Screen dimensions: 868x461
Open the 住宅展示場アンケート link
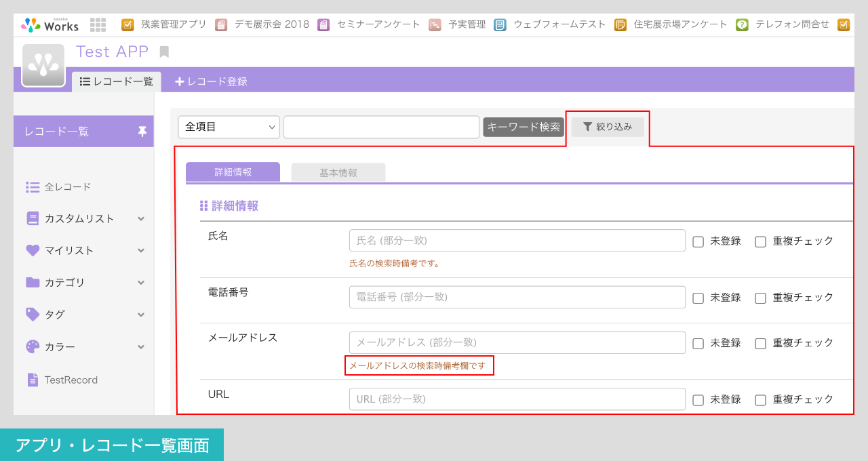[681, 24]
